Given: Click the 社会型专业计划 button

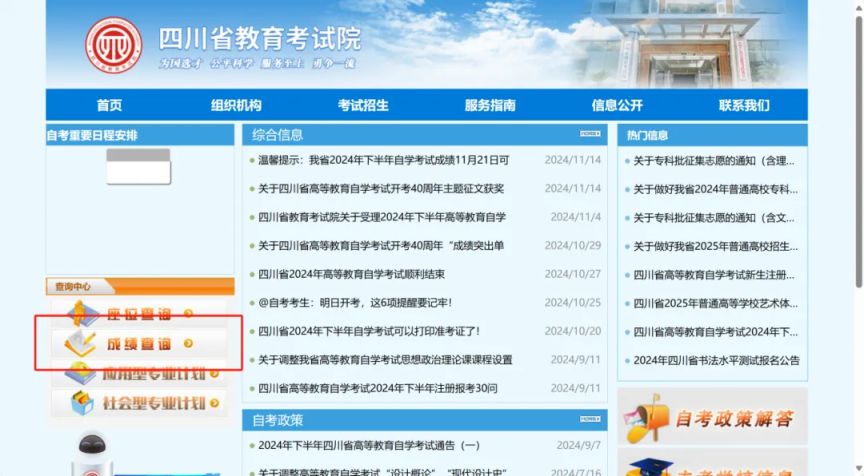Looking at the screenshot, I should coord(139,403).
